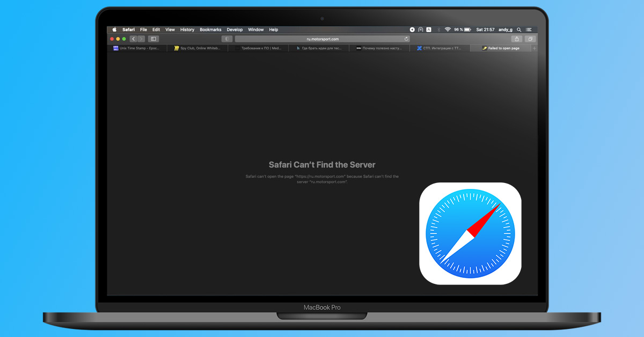The height and width of the screenshot is (337, 644).
Task: Click the Back navigation arrow
Action: pos(133,39)
